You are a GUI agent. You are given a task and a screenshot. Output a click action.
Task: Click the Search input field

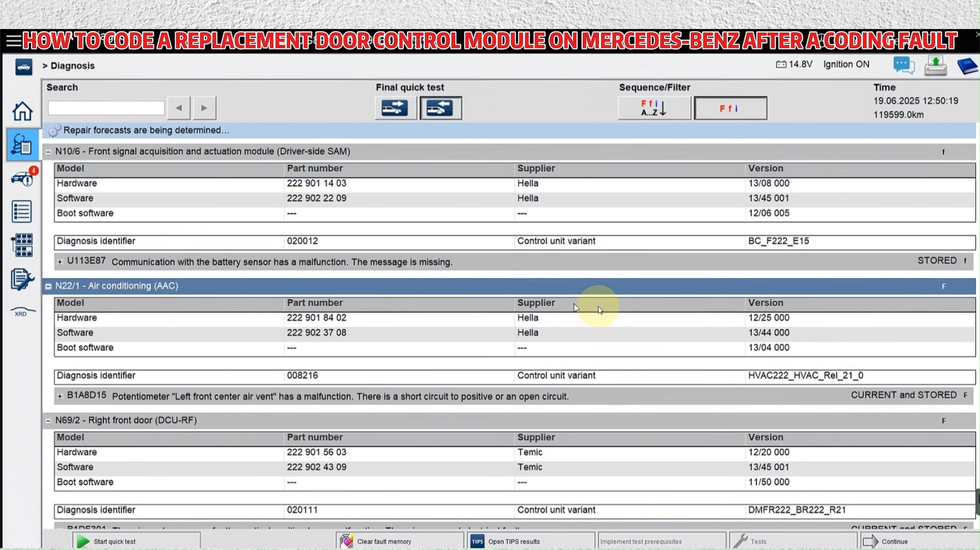point(106,108)
